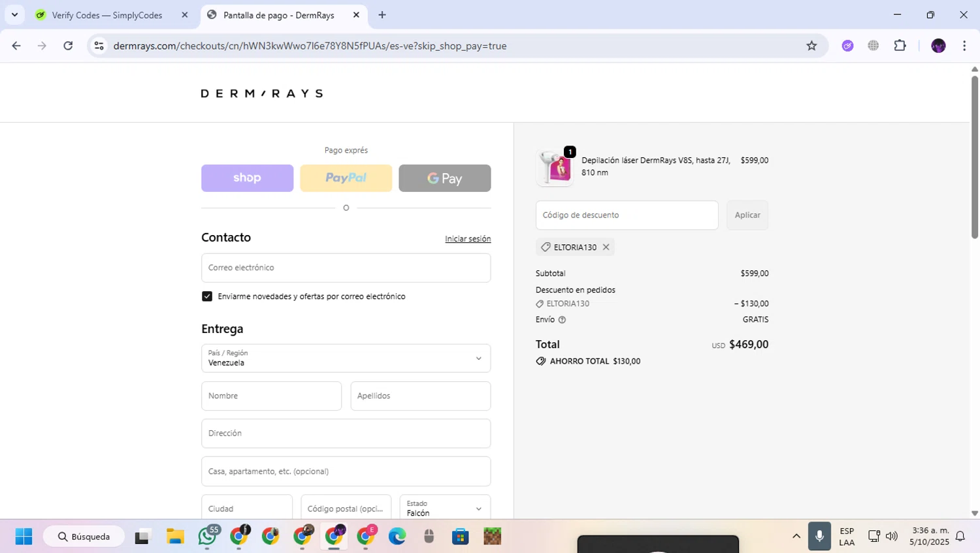Click the Shop Pay express button
980x553 pixels.
point(247,178)
